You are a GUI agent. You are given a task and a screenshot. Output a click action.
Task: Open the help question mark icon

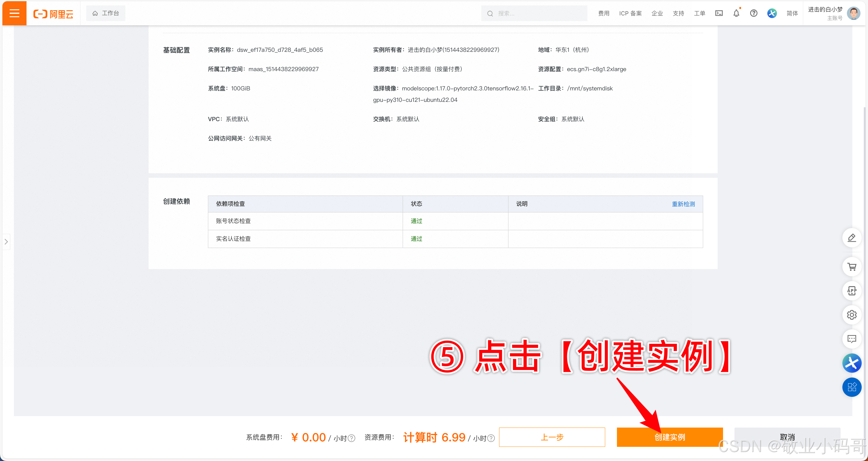[754, 13]
